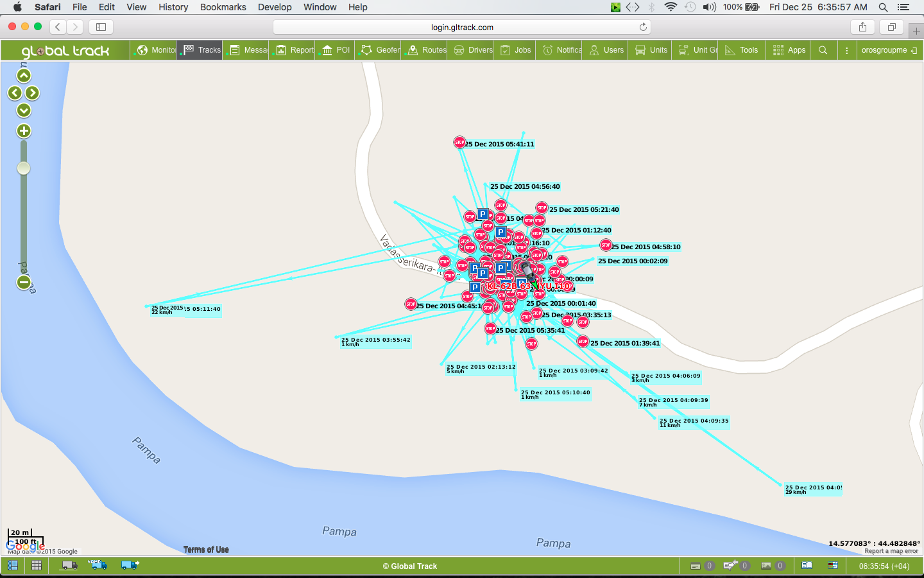
Task: Click the map zoom slider handle
Action: pos(24,168)
